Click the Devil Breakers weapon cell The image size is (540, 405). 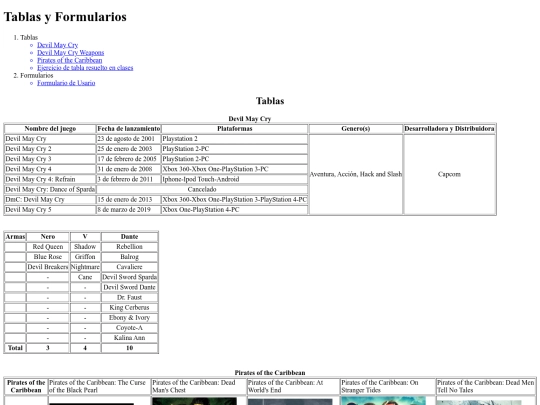coord(48,267)
